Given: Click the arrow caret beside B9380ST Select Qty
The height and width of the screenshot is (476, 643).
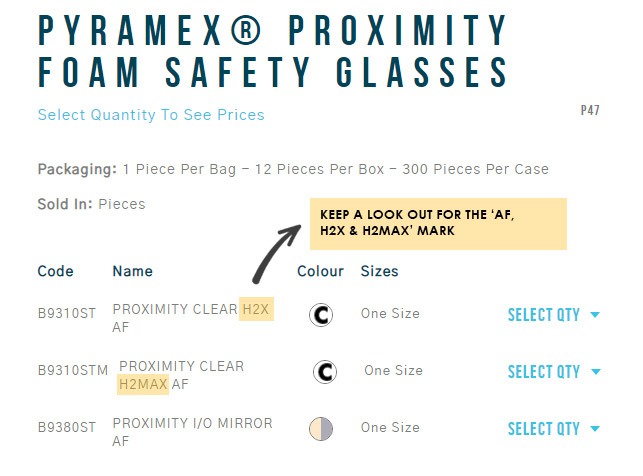Looking at the screenshot, I should 595,429.
